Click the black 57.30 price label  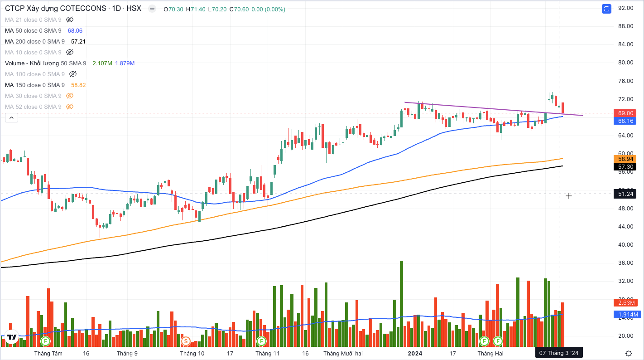[x=625, y=167]
